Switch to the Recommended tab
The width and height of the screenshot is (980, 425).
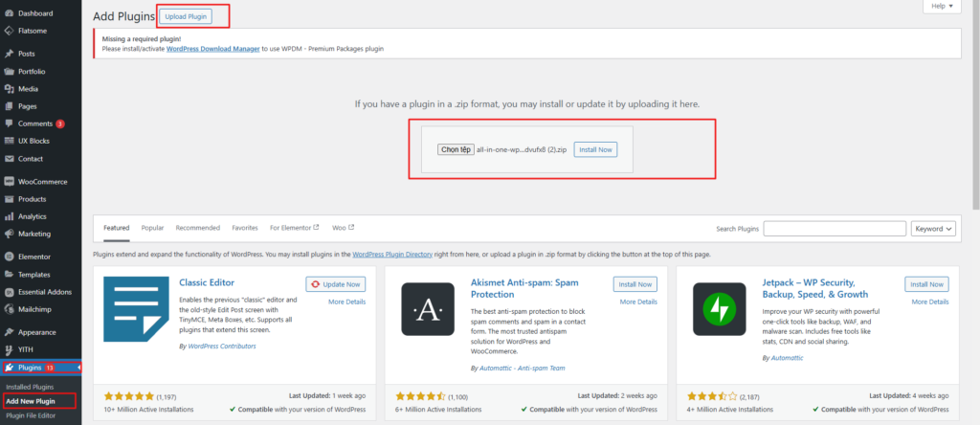(197, 228)
